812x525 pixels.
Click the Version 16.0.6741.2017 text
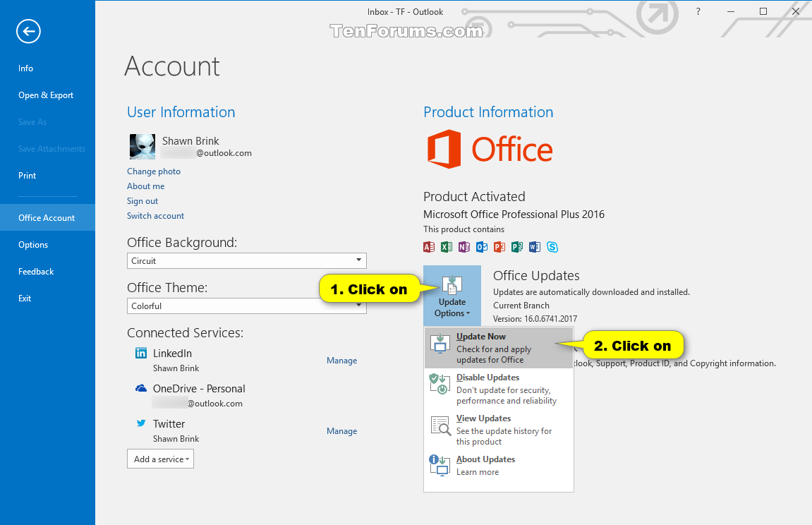click(x=535, y=319)
